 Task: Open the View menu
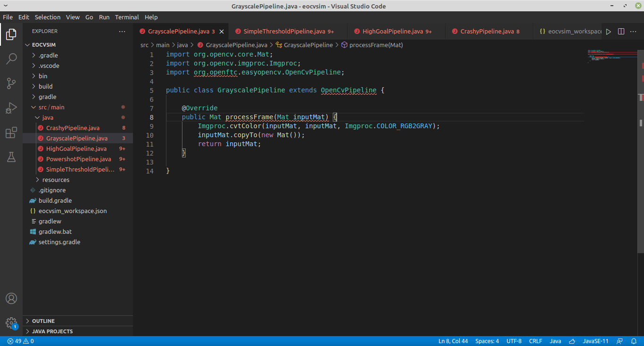(73, 17)
